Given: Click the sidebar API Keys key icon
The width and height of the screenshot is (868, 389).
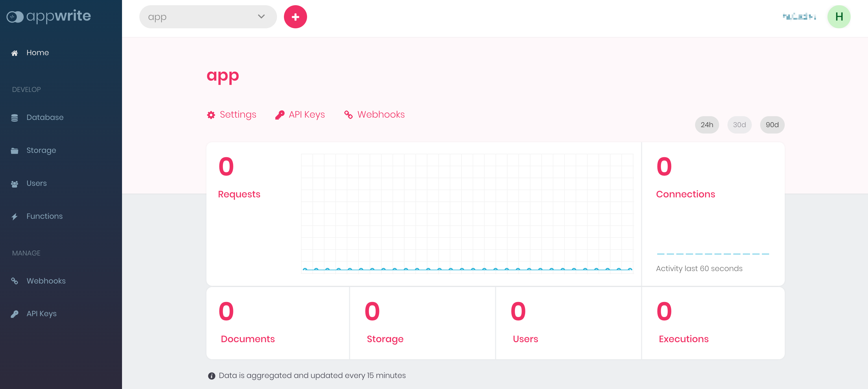Looking at the screenshot, I should point(14,314).
